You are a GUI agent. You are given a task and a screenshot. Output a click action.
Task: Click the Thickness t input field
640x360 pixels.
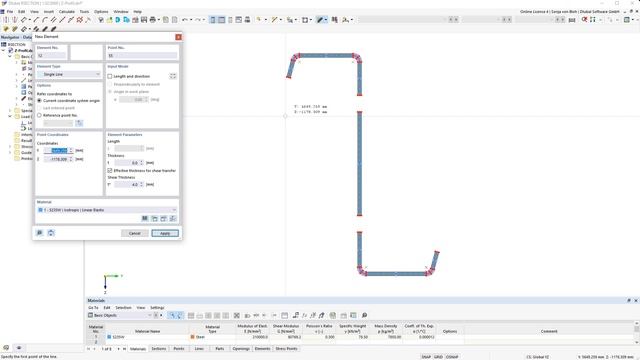point(129,163)
